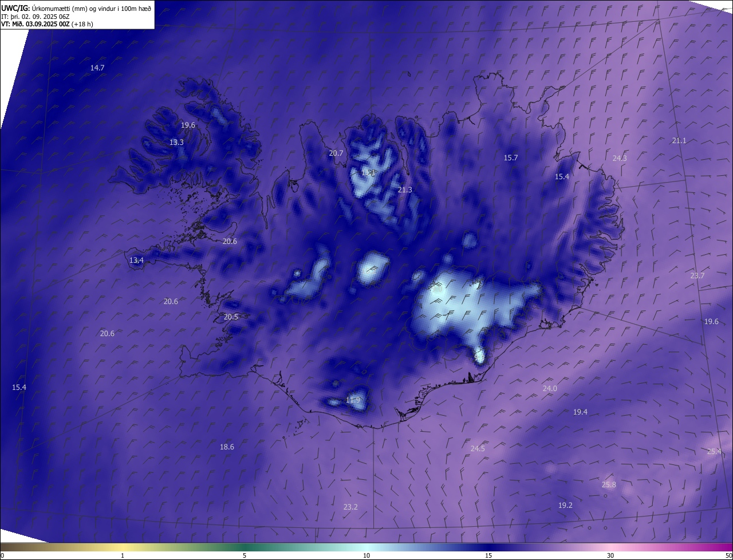Click the 20.7 map label
This screenshot has width=733, height=560.
(336, 153)
